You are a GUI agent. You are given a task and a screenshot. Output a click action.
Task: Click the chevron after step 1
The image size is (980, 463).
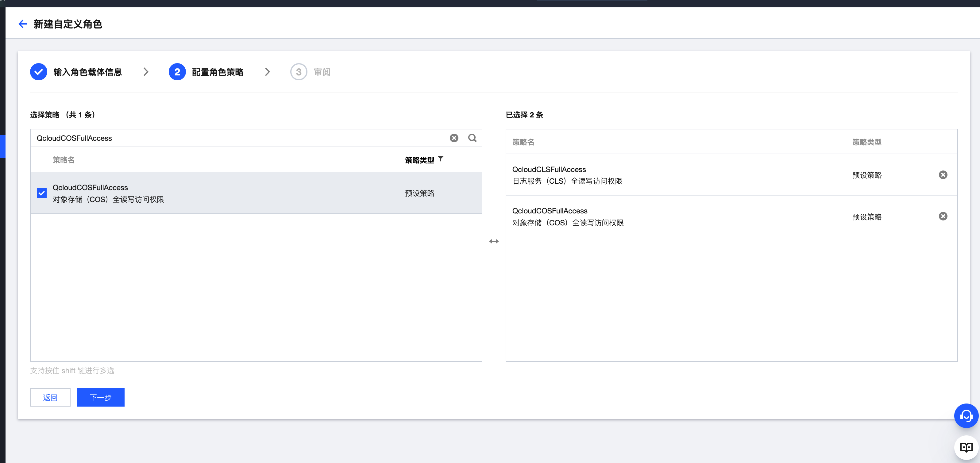146,72
